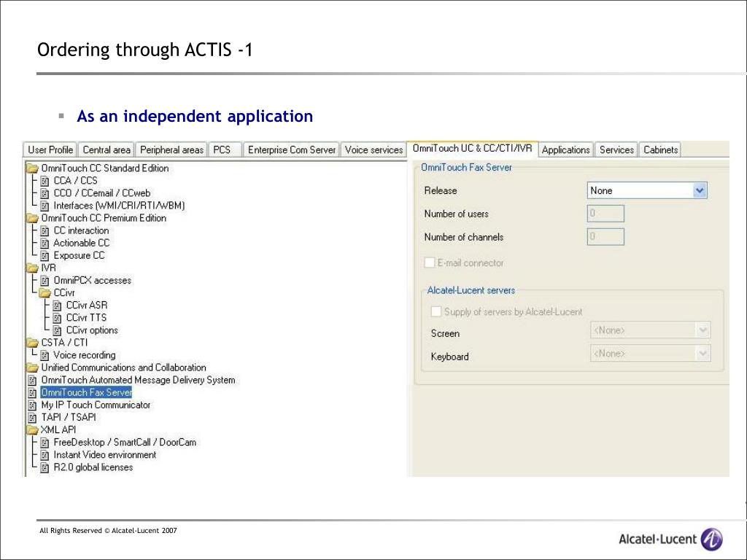Switch to the Voice services tab

coord(373,149)
